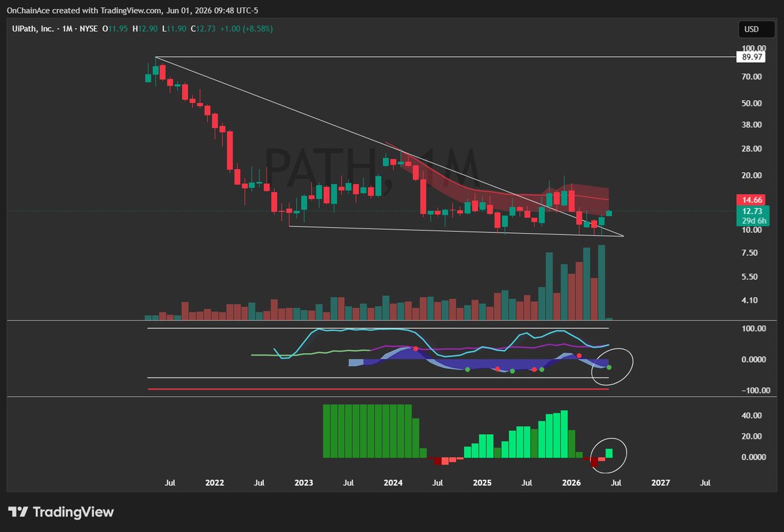Click the 40.00 histogram axis value
784x532 pixels.
click(x=753, y=415)
